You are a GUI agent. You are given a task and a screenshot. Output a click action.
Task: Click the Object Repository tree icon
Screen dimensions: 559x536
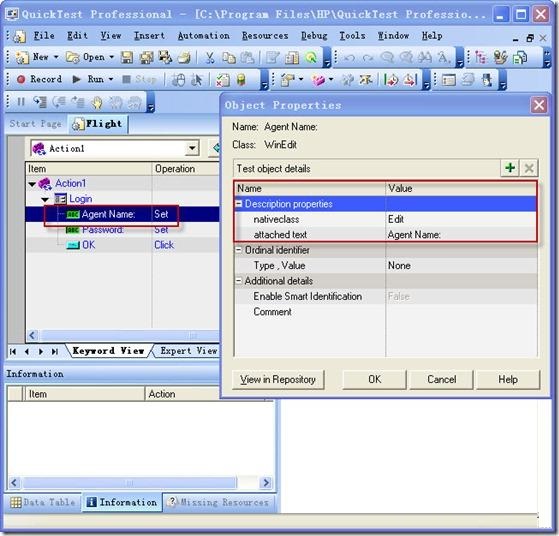[x=481, y=57]
